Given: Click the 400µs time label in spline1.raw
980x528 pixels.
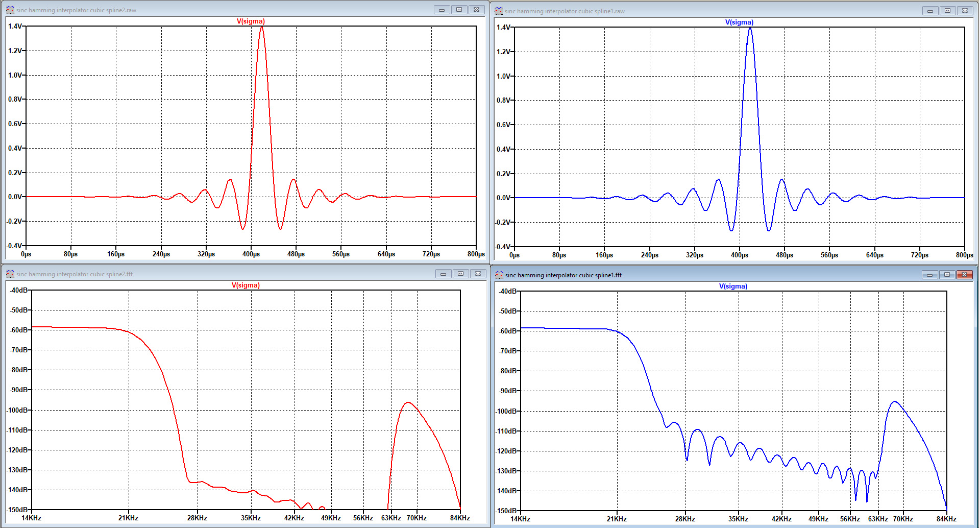Looking at the screenshot, I should click(x=740, y=255).
